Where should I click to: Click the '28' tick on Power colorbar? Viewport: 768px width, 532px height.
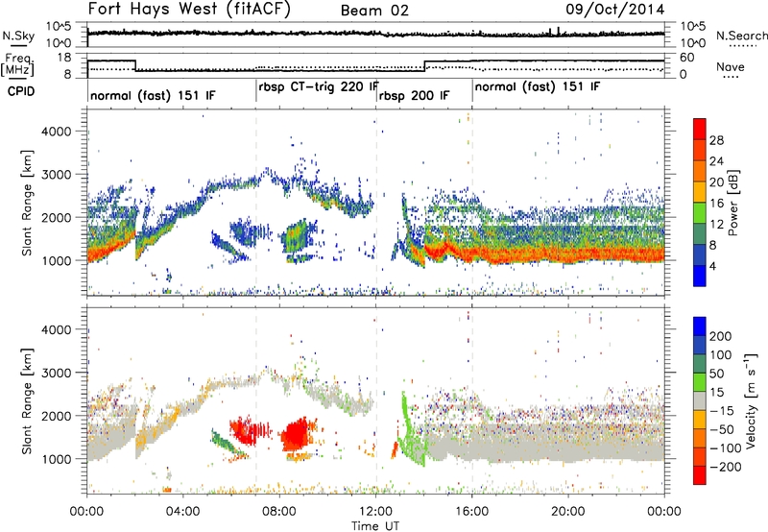coord(716,140)
